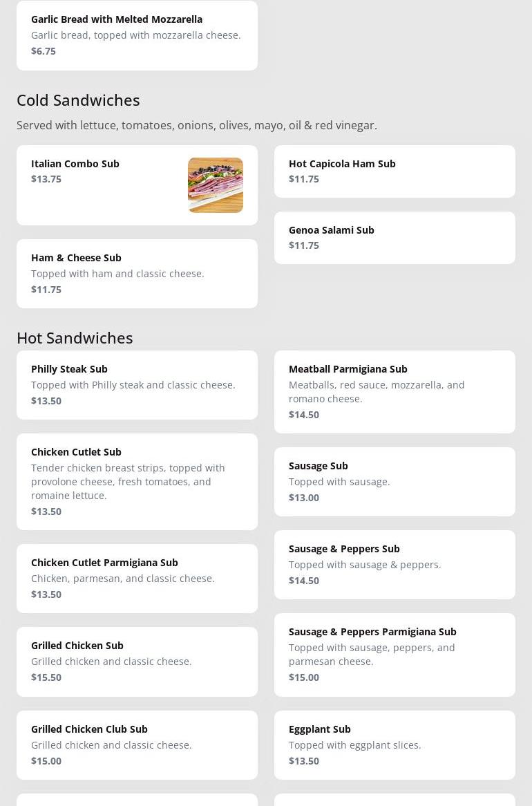Select Sausage & Peppers Parmigiana Sub

tap(394, 654)
